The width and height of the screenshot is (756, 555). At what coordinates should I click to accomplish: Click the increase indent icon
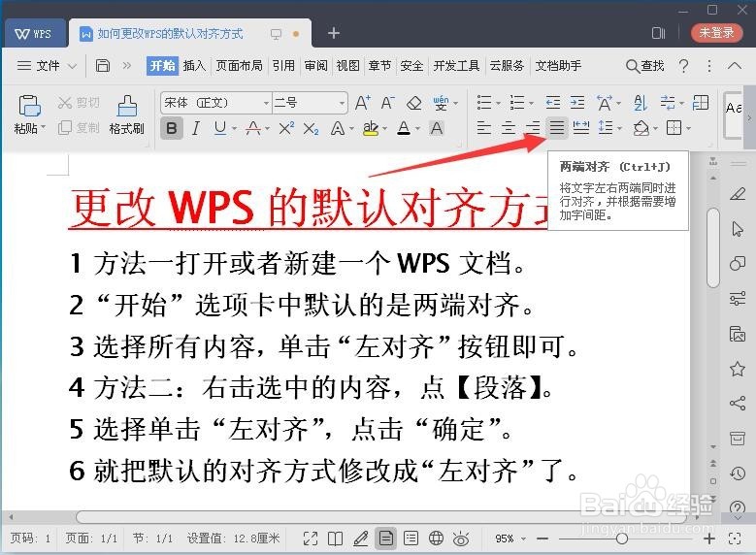[577, 103]
